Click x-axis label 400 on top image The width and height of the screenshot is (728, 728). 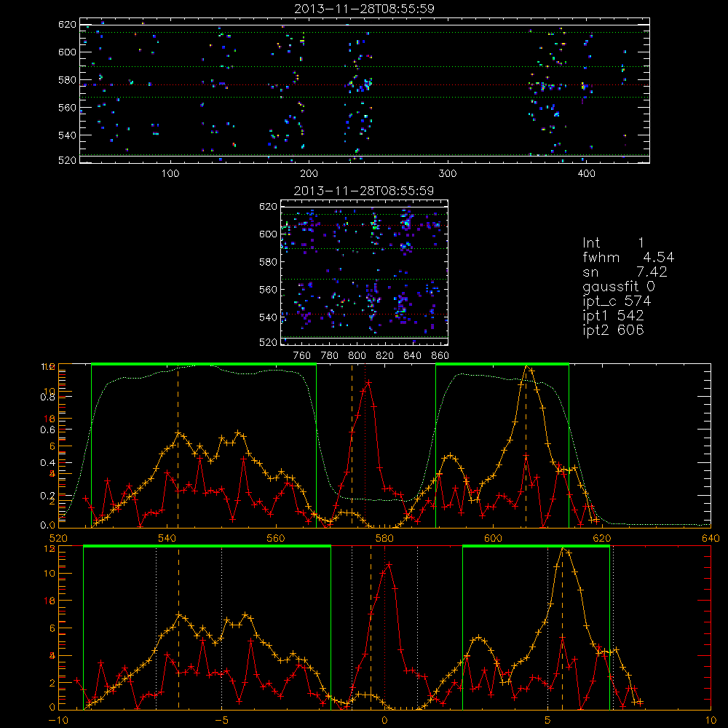pos(586,174)
